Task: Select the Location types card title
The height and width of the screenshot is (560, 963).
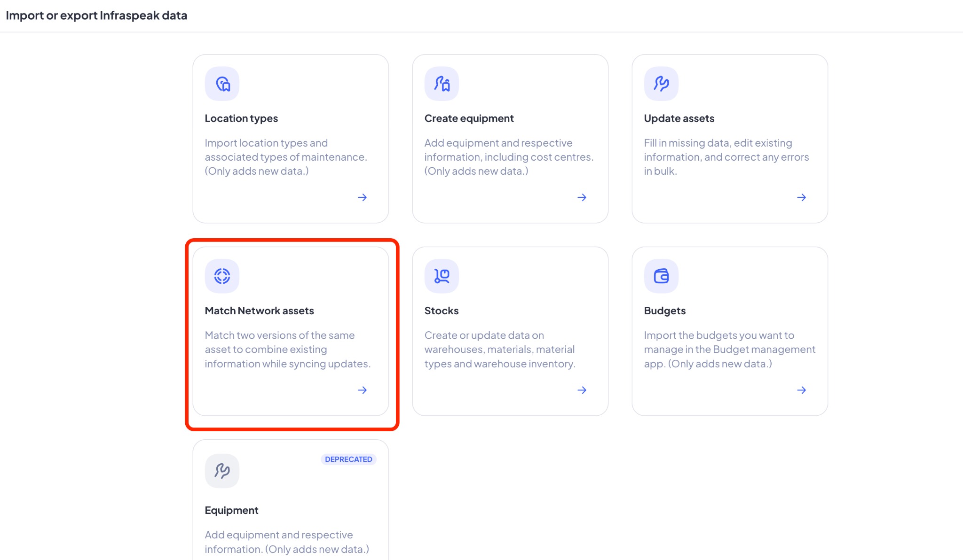Action: pos(241,118)
